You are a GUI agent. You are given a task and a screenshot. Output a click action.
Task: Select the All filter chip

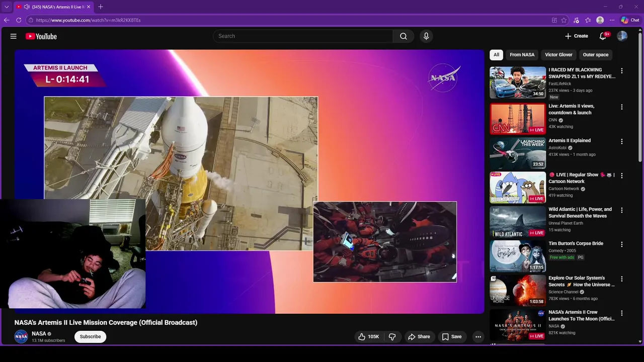pos(496,55)
